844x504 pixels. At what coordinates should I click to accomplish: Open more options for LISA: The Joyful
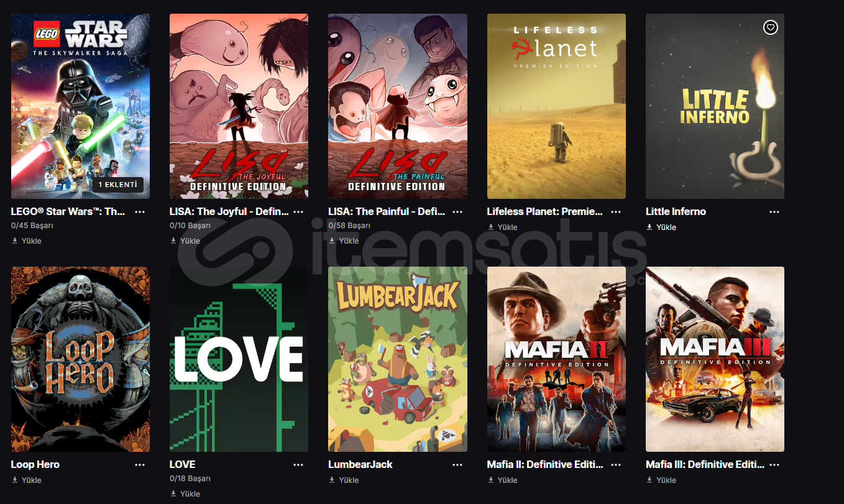tap(298, 212)
